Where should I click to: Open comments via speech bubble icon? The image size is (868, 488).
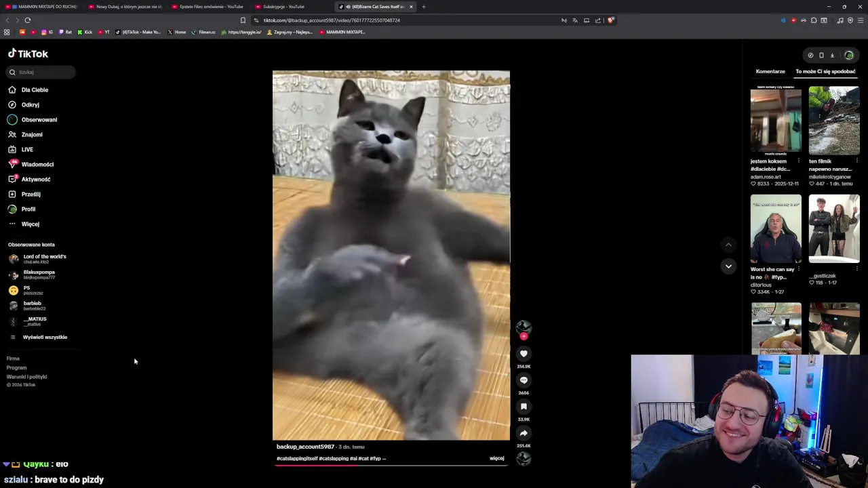point(524,380)
